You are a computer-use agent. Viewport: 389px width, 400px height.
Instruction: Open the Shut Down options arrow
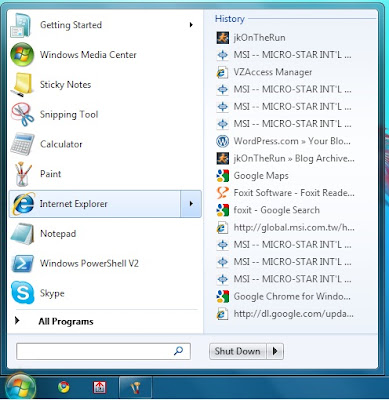(275, 351)
